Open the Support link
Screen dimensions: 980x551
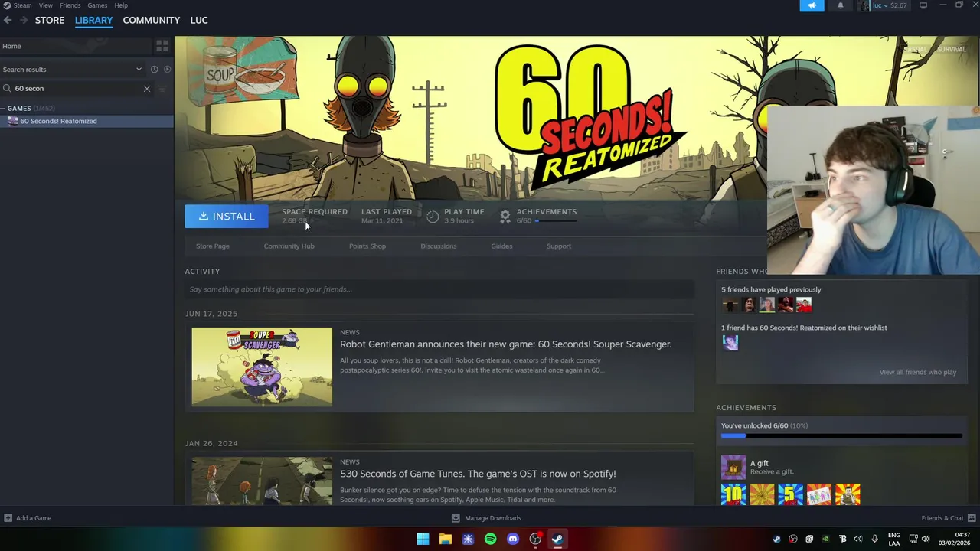[559, 246]
